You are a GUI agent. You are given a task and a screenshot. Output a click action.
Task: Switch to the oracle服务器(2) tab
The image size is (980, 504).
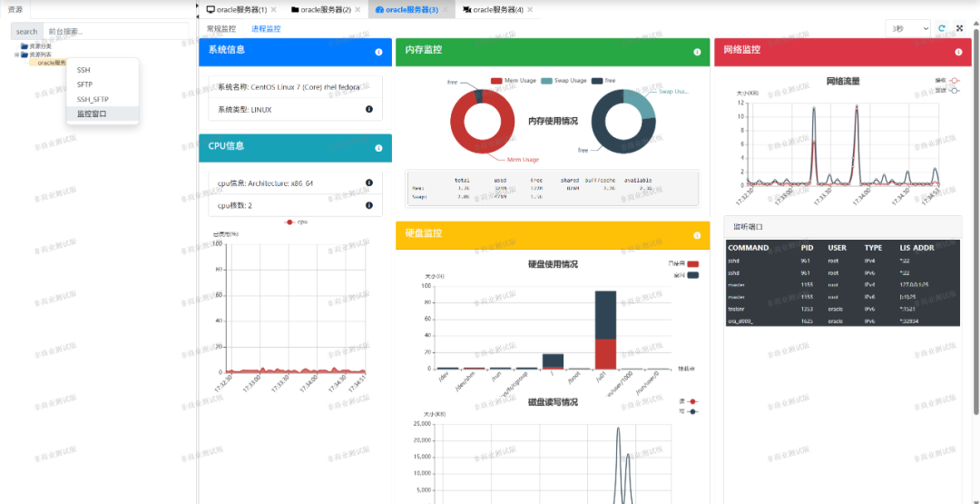tap(325, 10)
